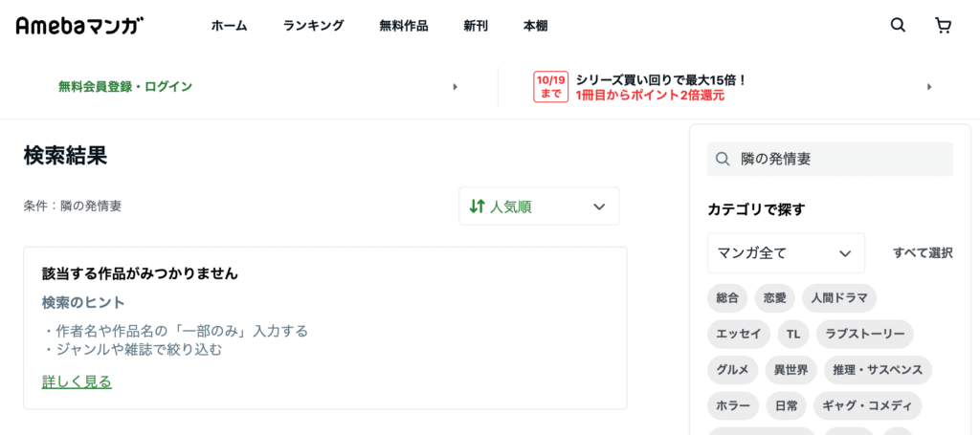Select the 新刊 navigation item
This screenshot has width=980, height=435.
coord(476,26)
